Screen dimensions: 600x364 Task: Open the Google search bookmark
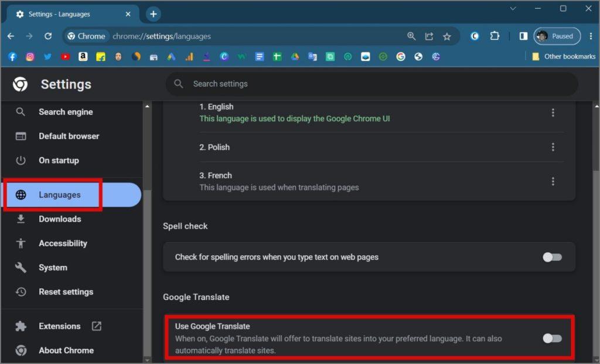[401, 57]
